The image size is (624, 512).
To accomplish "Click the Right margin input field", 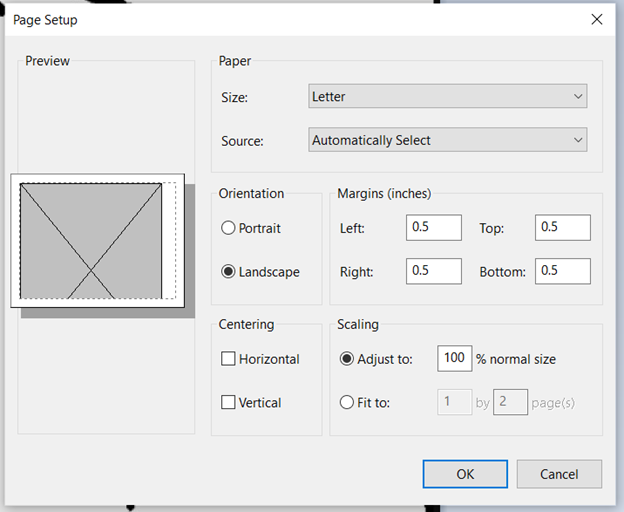I will 434,271.
